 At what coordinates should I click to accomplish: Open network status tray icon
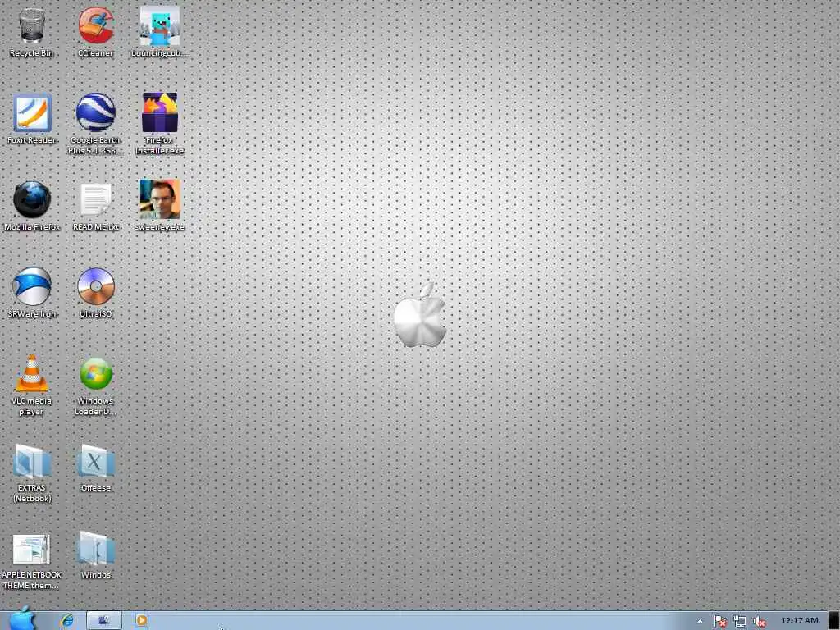[x=740, y=621]
